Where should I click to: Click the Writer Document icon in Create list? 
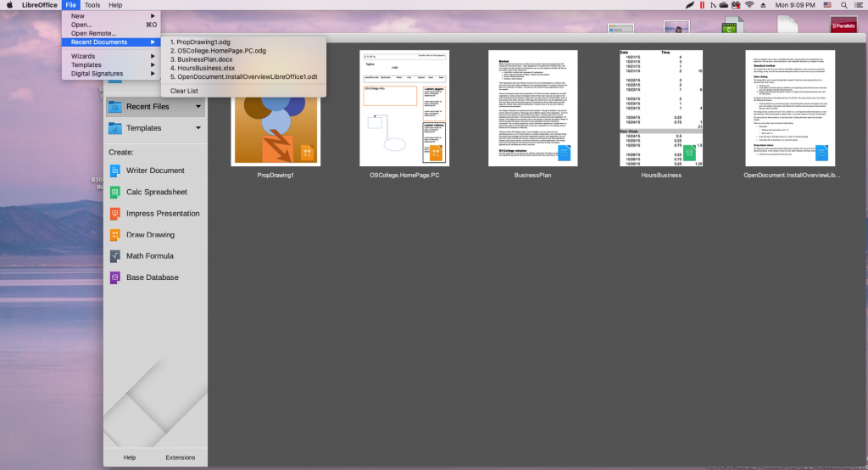click(x=115, y=171)
